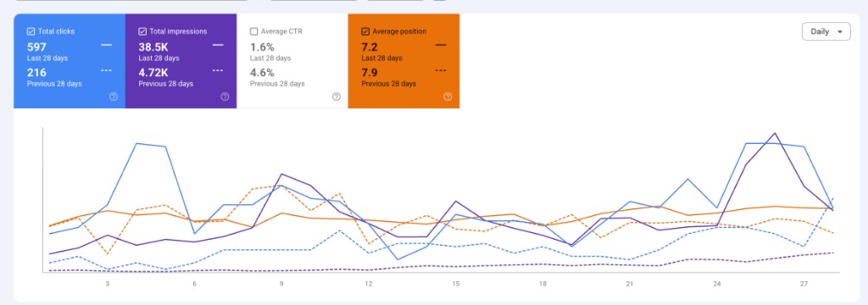Click dashed line legend in Total clicks card
Image resolution: width=868 pixels, height=305 pixels.
[106, 70]
